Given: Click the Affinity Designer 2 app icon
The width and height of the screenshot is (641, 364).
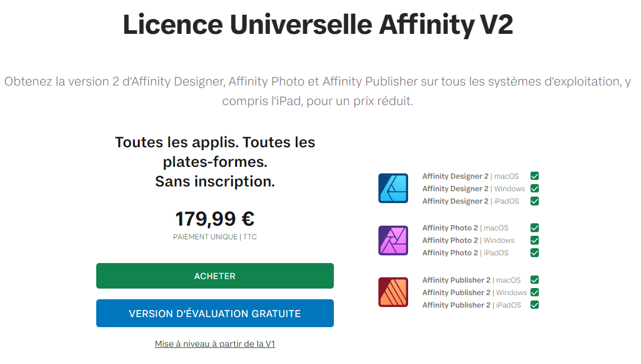Looking at the screenshot, I should [393, 188].
